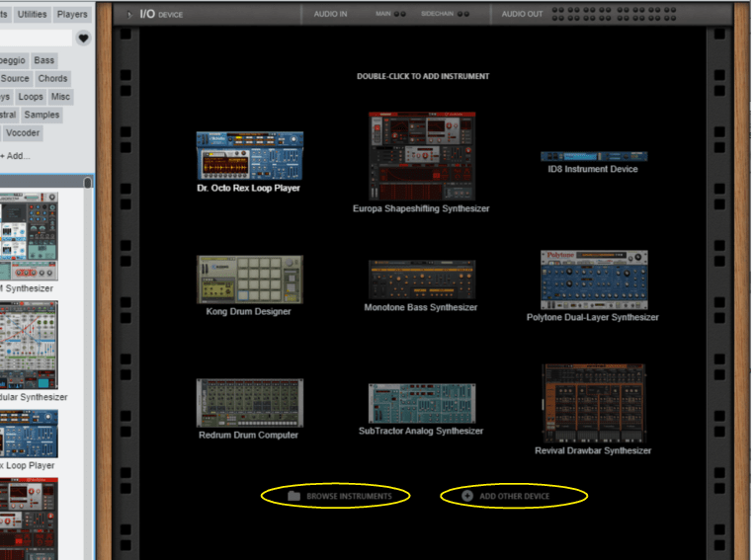Filter by the Chords tag
Image resolution: width=755 pixels, height=560 pixels.
pos(53,78)
